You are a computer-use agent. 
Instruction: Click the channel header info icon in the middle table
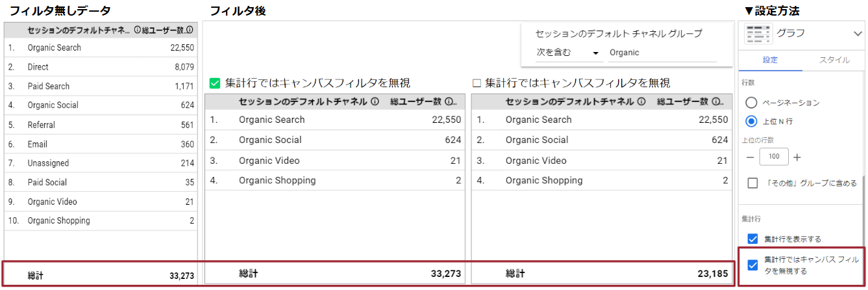tap(375, 101)
